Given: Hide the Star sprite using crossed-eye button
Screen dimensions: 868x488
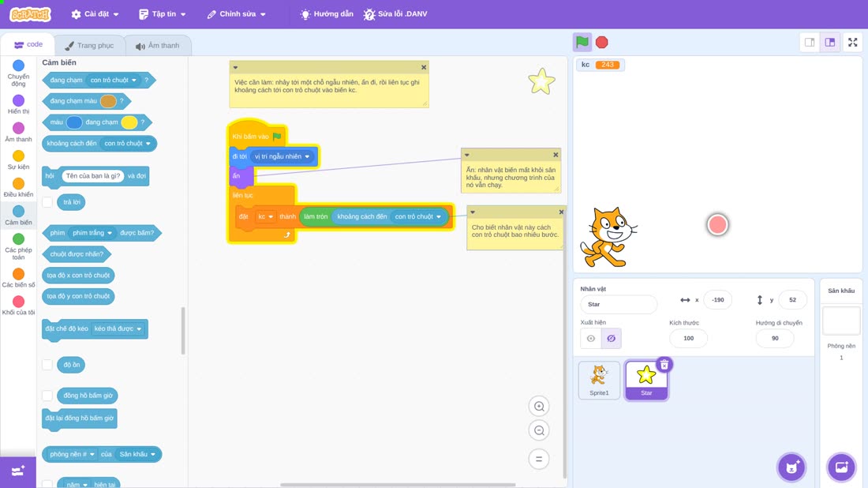Looking at the screenshot, I should (x=611, y=339).
